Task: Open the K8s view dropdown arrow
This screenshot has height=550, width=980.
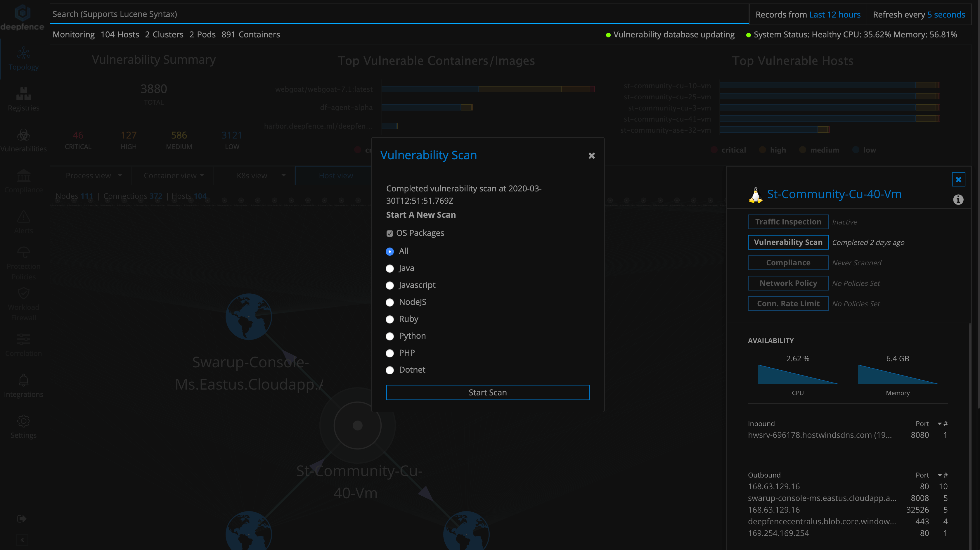Action: click(x=283, y=175)
